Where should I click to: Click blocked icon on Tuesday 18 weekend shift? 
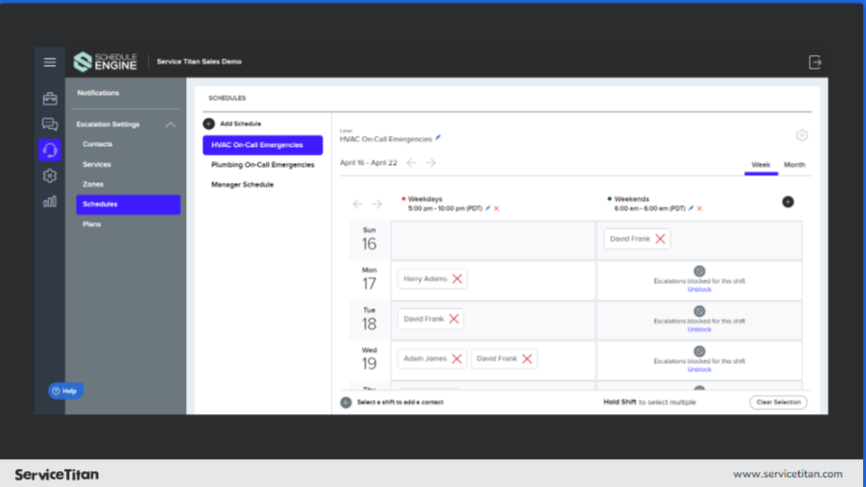point(699,311)
